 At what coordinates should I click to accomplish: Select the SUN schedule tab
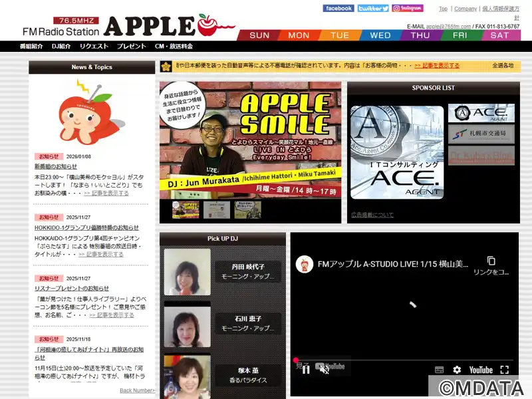point(259,35)
